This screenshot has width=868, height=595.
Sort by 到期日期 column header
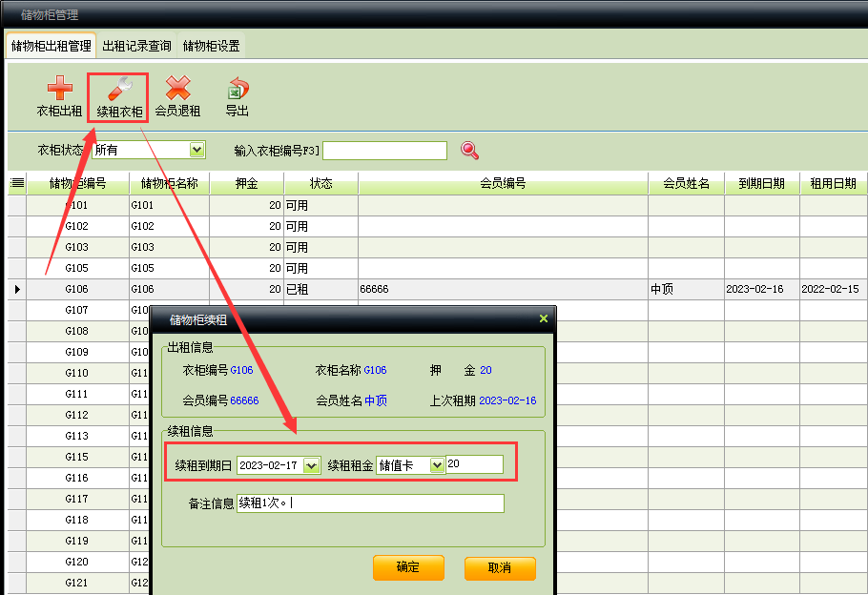(762, 183)
